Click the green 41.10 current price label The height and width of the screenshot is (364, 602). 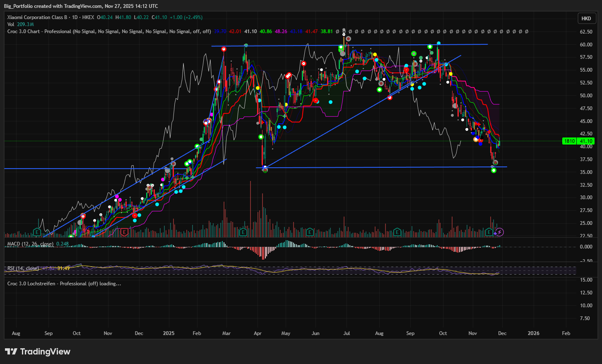[x=586, y=141]
